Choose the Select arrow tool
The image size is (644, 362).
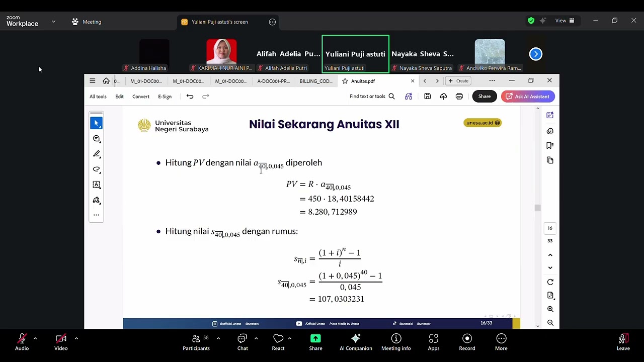click(96, 123)
